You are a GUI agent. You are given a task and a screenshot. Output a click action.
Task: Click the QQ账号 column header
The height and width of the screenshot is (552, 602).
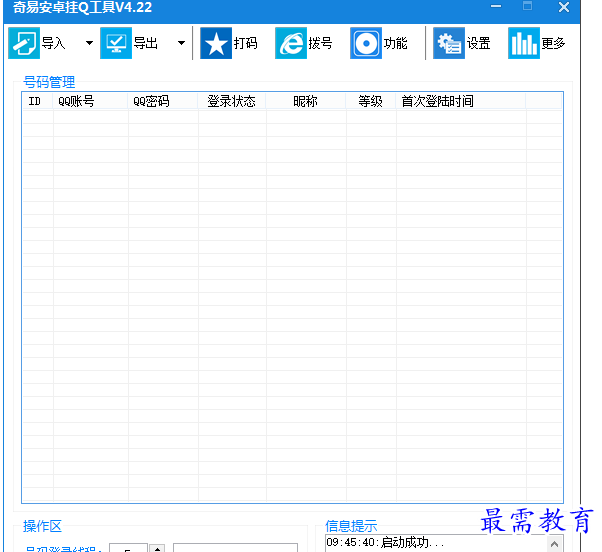click(x=91, y=101)
